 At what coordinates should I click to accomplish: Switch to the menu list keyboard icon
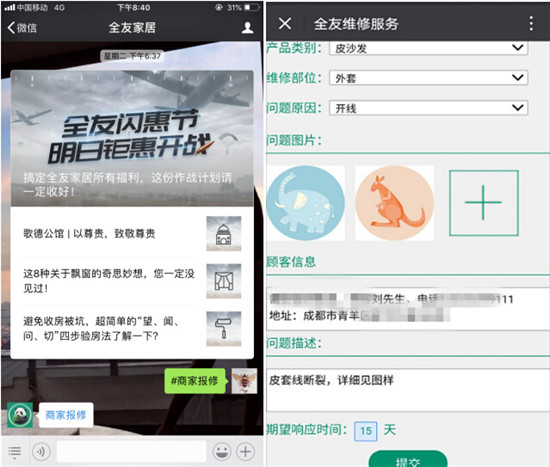pos(14,452)
